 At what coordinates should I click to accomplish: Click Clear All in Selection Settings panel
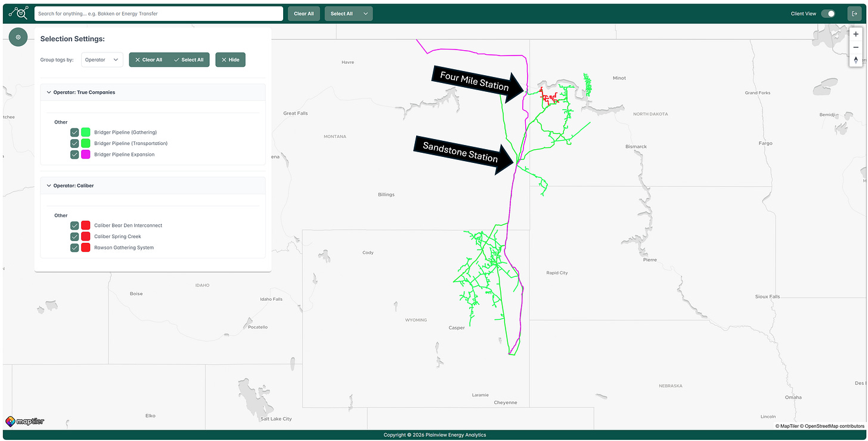pos(148,60)
